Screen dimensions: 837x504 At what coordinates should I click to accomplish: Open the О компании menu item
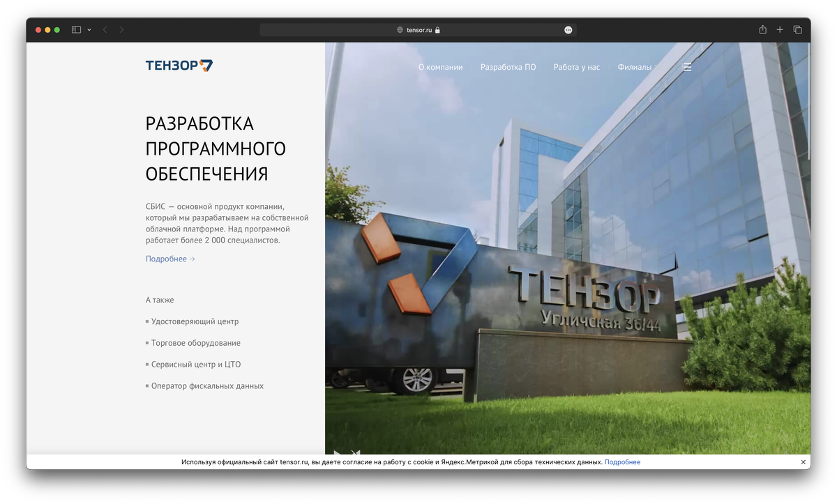coord(440,68)
